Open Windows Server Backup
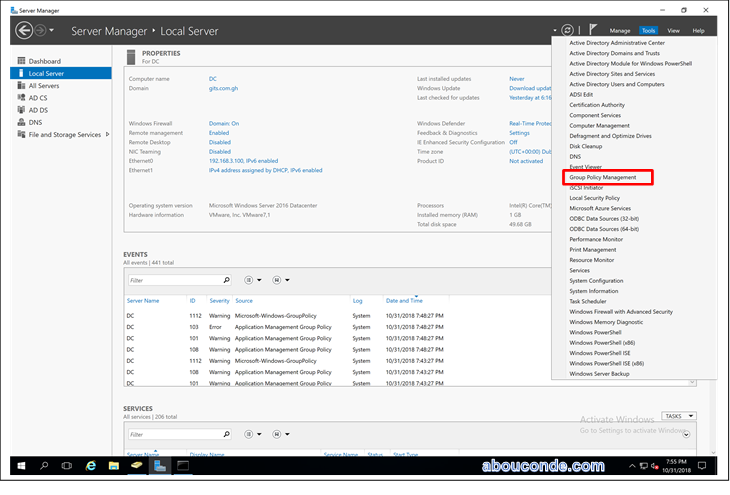 [x=599, y=374]
